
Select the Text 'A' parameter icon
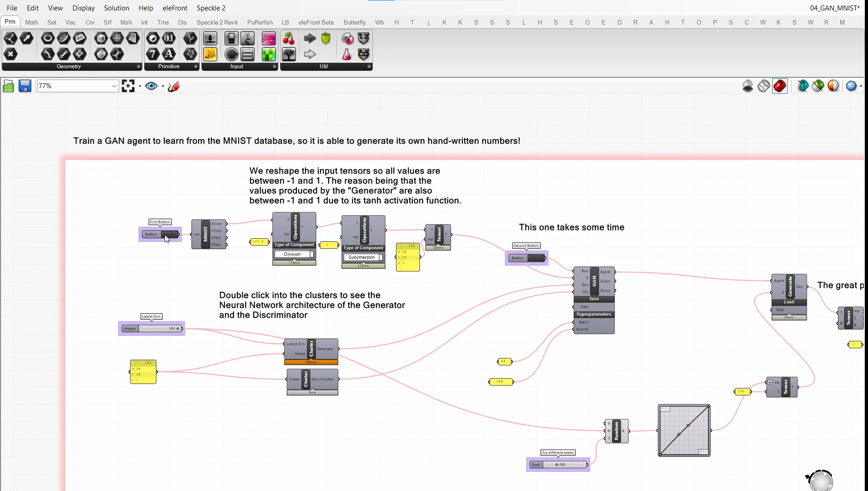coord(169,55)
